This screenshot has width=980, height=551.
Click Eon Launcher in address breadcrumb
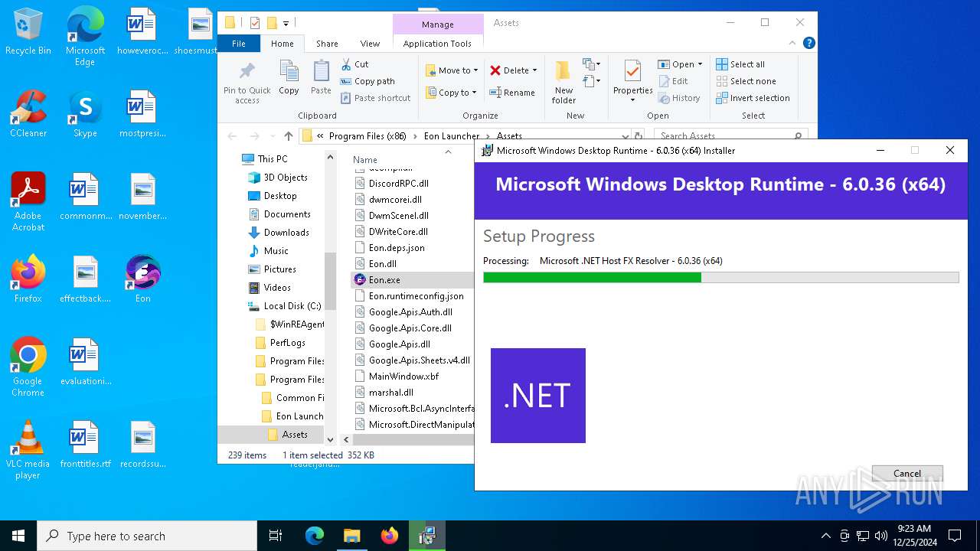point(452,136)
